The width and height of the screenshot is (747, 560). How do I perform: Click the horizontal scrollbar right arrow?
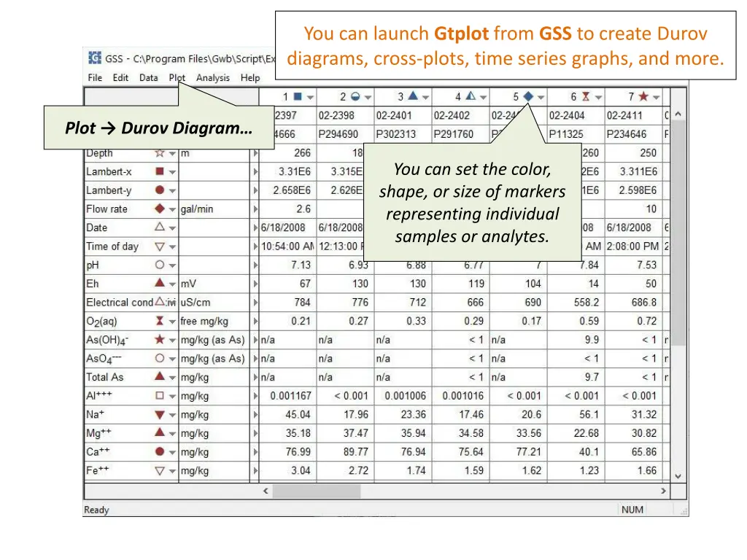click(x=663, y=491)
